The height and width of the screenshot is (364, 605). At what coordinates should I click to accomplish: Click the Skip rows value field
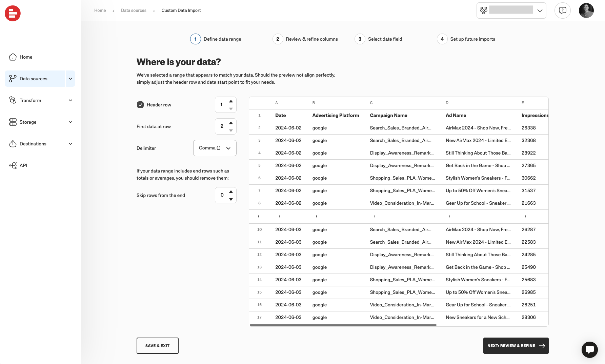pyautogui.click(x=222, y=195)
